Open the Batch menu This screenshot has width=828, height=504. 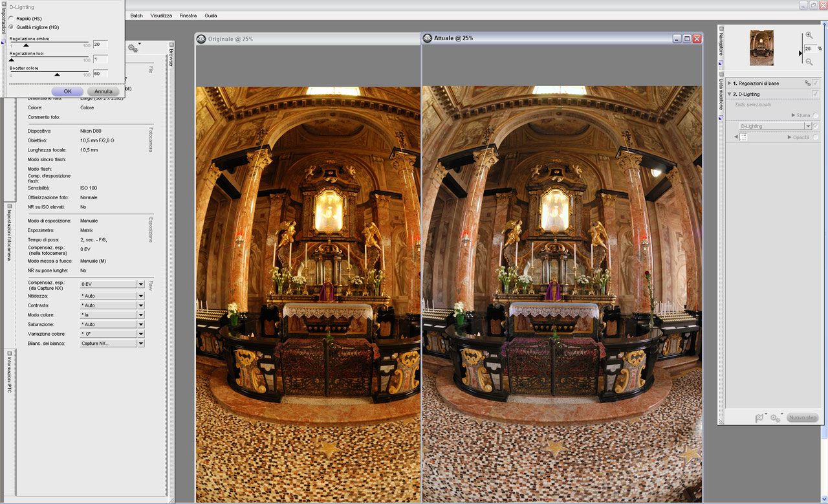[136, 15]
